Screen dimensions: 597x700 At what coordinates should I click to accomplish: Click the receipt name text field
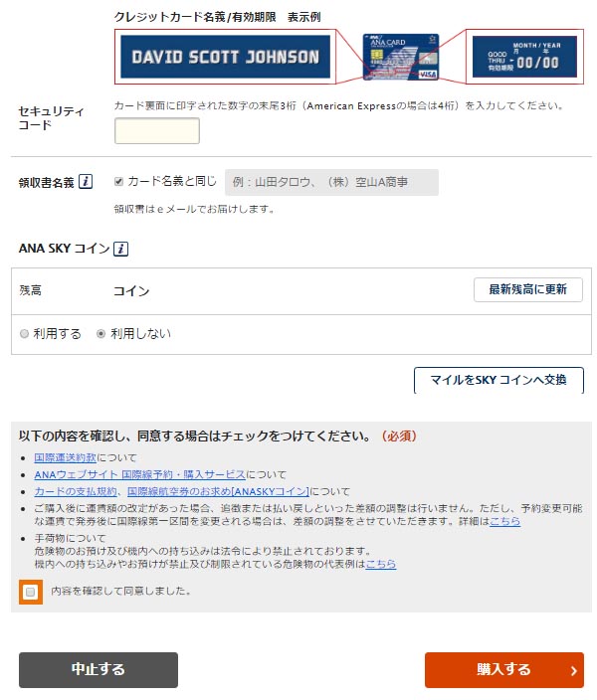pyautogui.click(x=331, y=182)
